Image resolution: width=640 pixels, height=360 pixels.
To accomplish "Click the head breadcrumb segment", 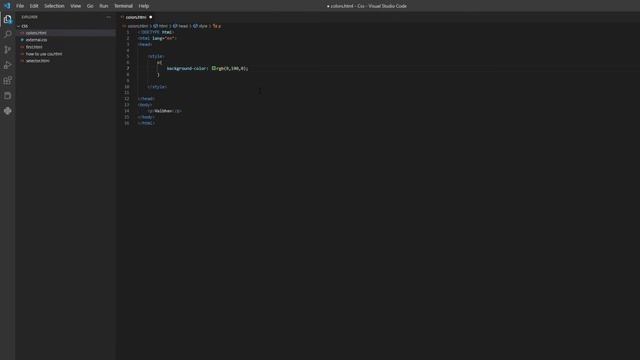I will click(x=180, y=26).
